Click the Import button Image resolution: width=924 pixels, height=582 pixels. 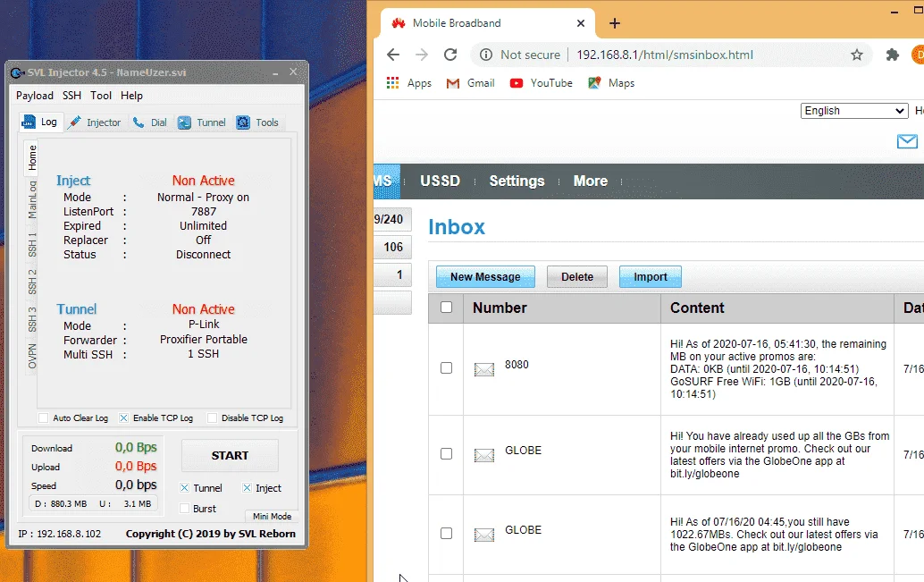pyautogui.click(x=651, y=276)
